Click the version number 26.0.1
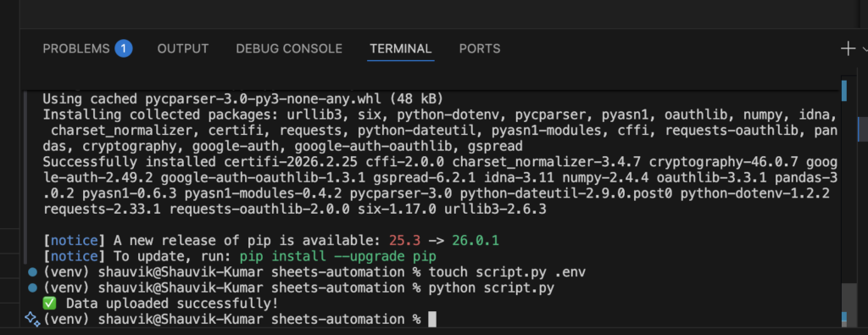This screenshot has width=868, height=335. point(476,241)
